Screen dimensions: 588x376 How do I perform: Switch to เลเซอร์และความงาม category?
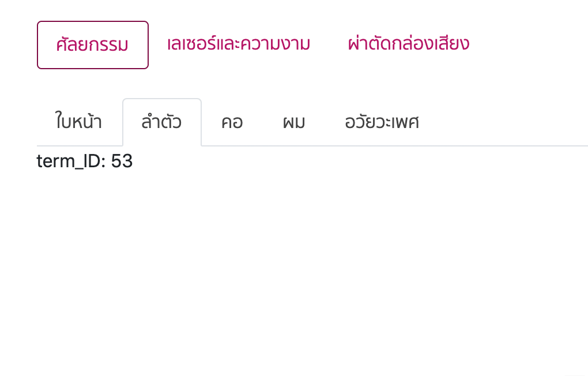click(x=239, y=44)
